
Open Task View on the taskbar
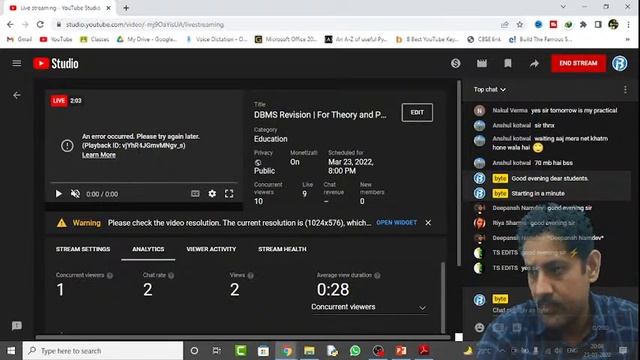coord(217,351)
